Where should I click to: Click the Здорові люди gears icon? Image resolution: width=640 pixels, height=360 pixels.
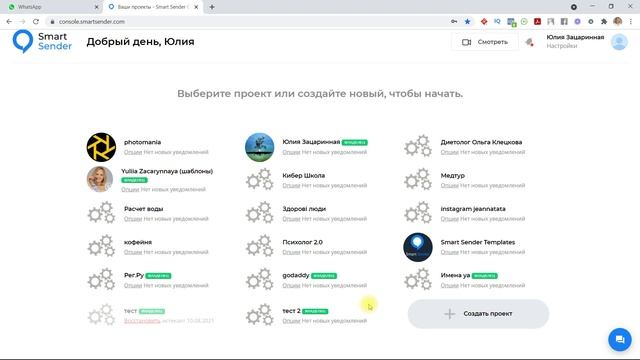point(260,213)
